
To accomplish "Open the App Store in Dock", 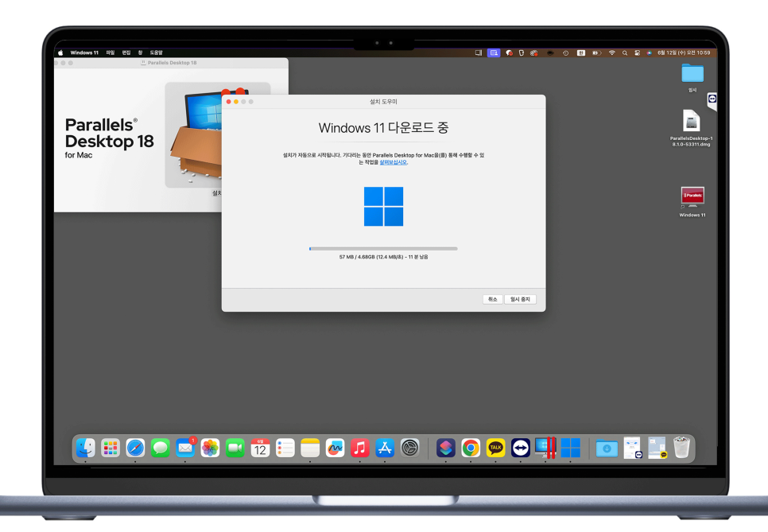I will (x=385, y=448).
